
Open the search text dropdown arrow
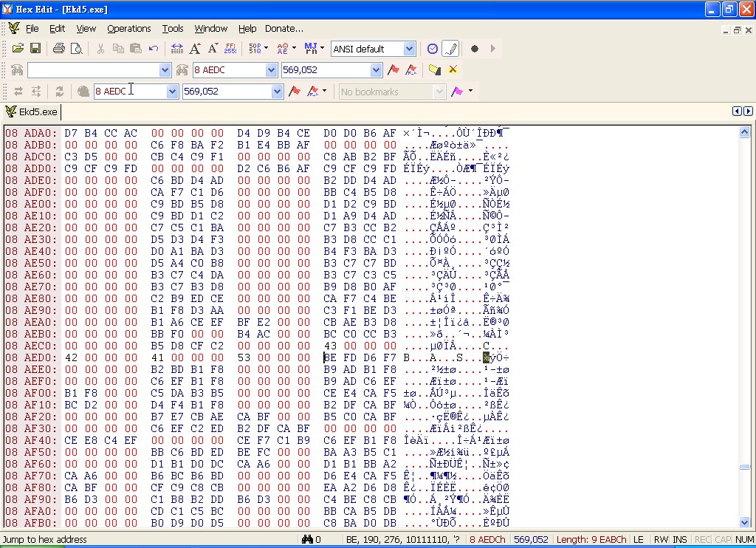pyautogui.click(x=165, y=70)
